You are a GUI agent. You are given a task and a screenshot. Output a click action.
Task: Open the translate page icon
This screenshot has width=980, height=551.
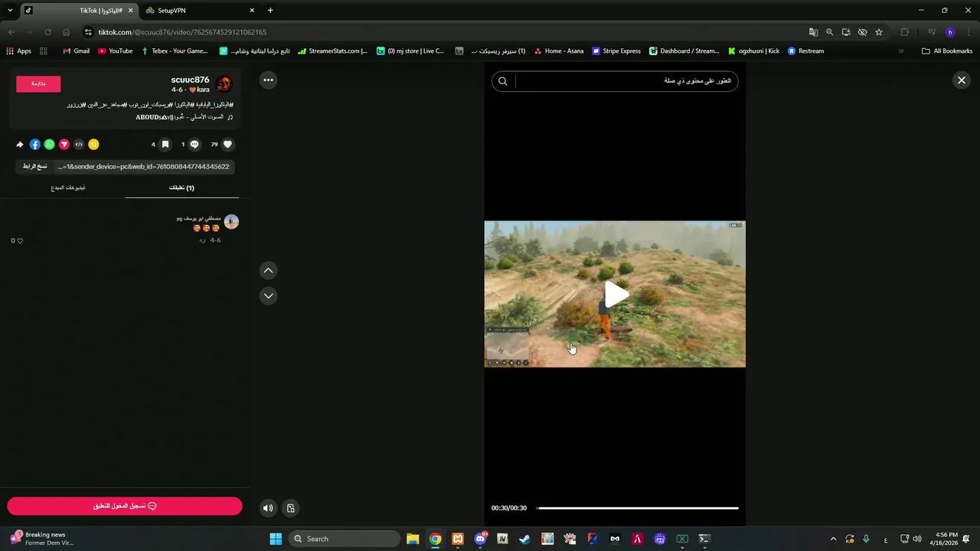click(814, 32)
